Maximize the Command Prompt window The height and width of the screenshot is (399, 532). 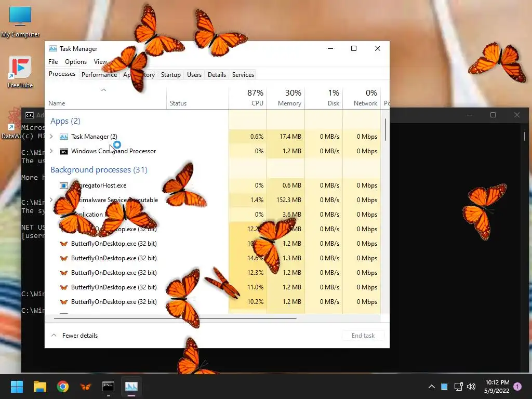pos(493,115)
